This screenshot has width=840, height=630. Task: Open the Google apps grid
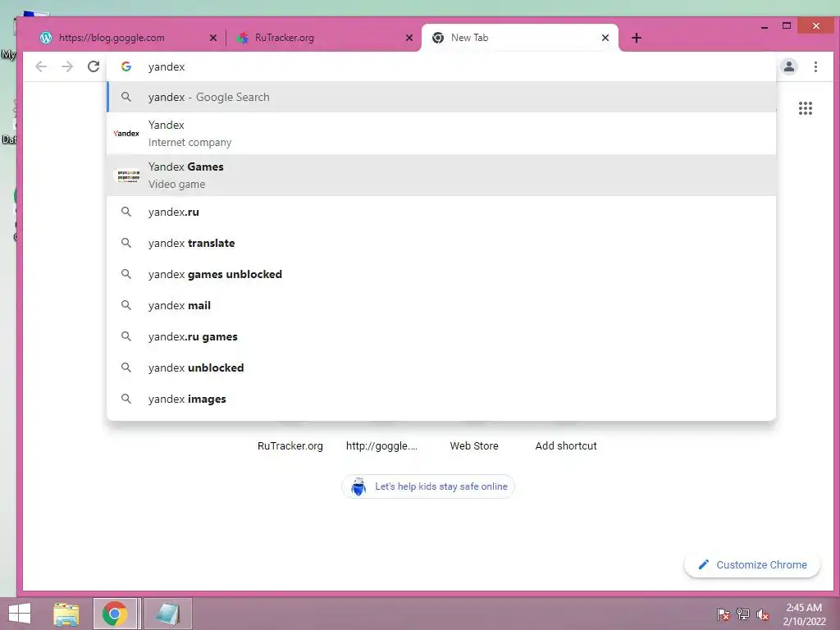[x=806, y=108]
